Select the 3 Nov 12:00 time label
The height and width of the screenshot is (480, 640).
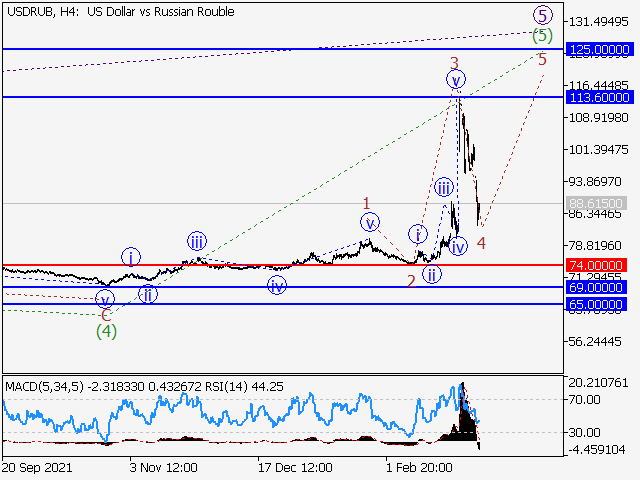click(x=163, y=467)
